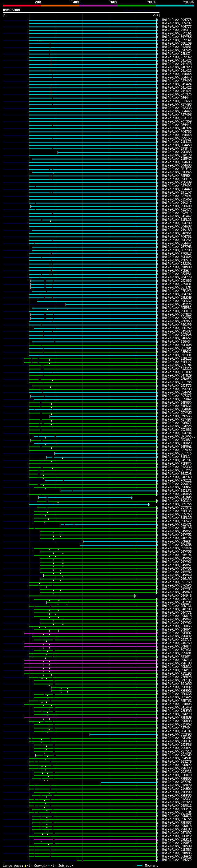Select the UniRef100_A9T769 hit label

(x=177, y=582)
